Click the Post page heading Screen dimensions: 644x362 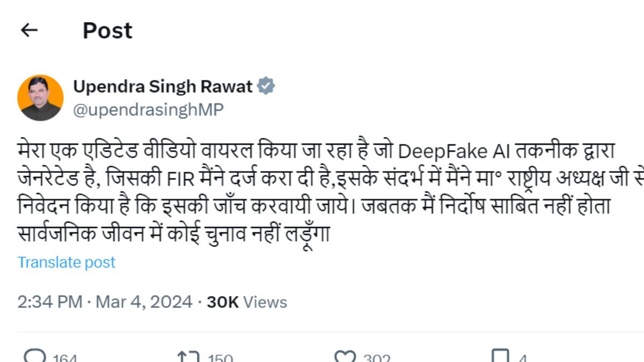pyautogui.click(x=107, y=31)
